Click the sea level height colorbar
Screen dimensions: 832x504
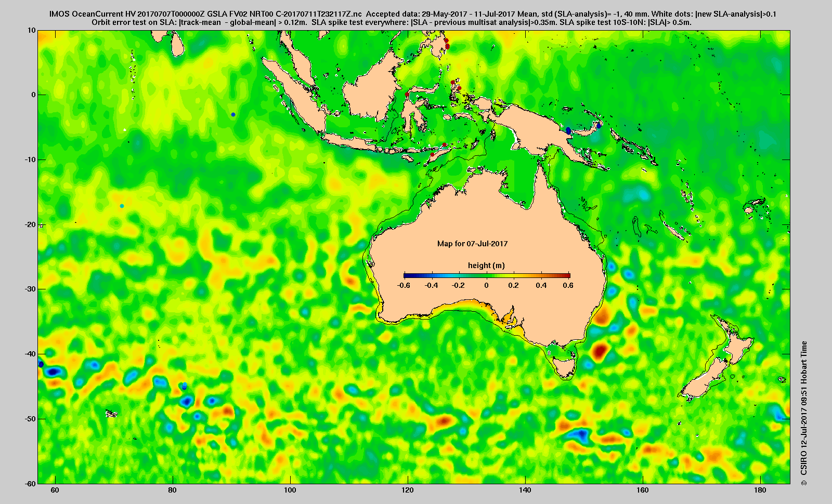[x=487, y=275]
